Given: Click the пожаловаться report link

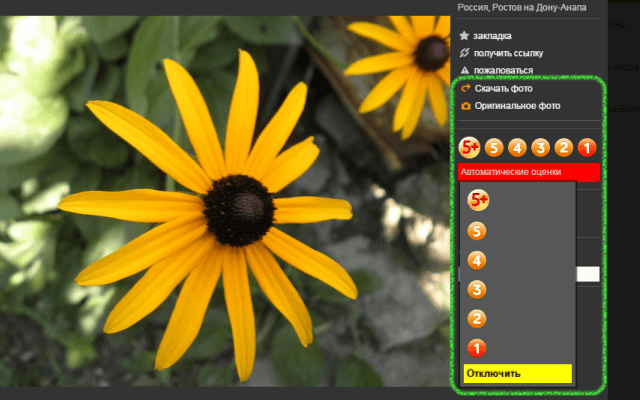Looking at the screenshot, I should pyautogui.click(x=503, y=71).
